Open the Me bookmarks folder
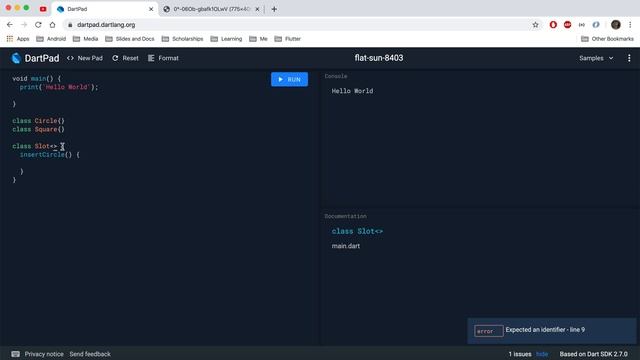Image resolution: width=640 pixels, height=360 pixels. tap(258, 39)
